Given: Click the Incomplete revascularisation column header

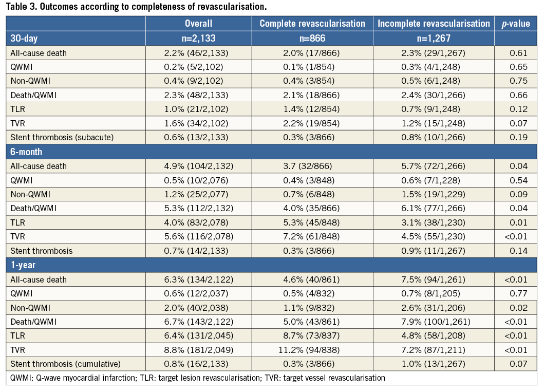Looking at the screenshot, I should [434, 24].
